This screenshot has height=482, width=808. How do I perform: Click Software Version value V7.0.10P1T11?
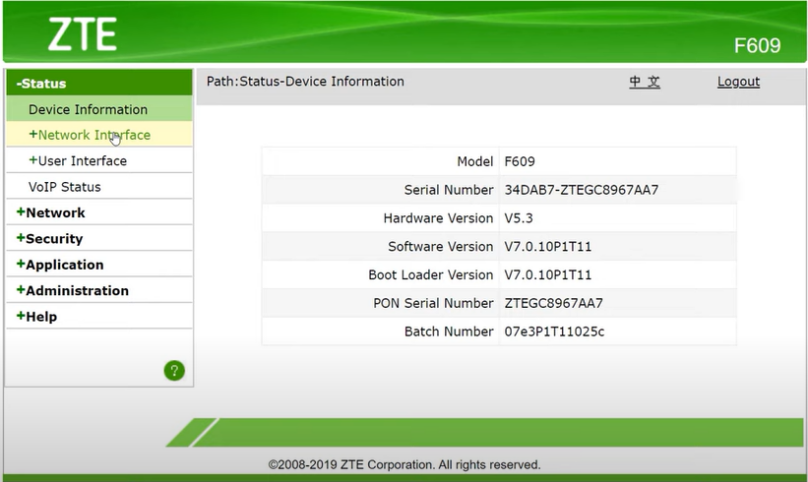tap(548, 246)
